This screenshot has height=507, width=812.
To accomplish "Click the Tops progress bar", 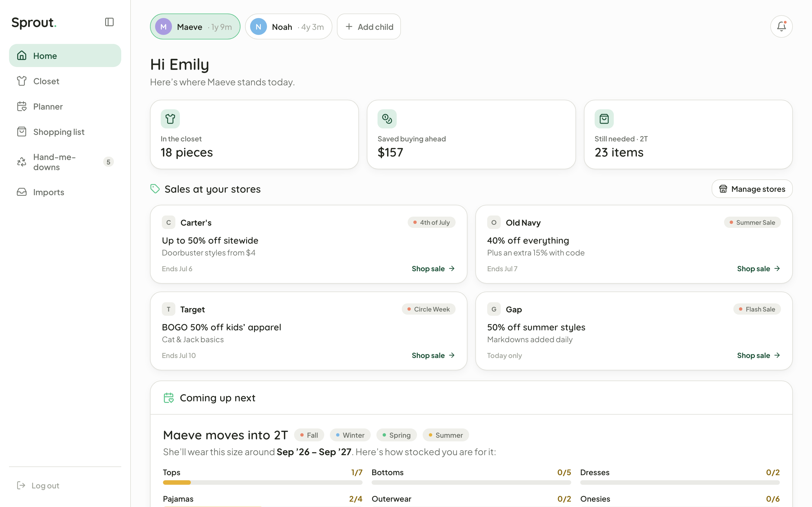I will point(262,482).
